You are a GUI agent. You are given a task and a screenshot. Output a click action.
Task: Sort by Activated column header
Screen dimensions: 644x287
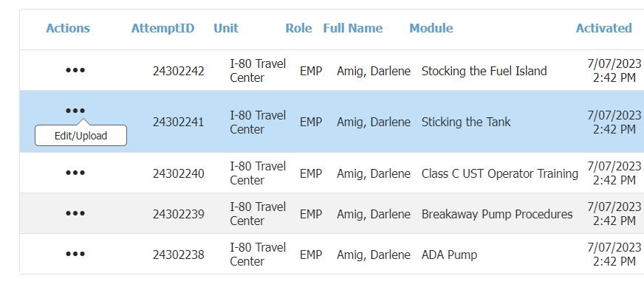coord(604,28)
